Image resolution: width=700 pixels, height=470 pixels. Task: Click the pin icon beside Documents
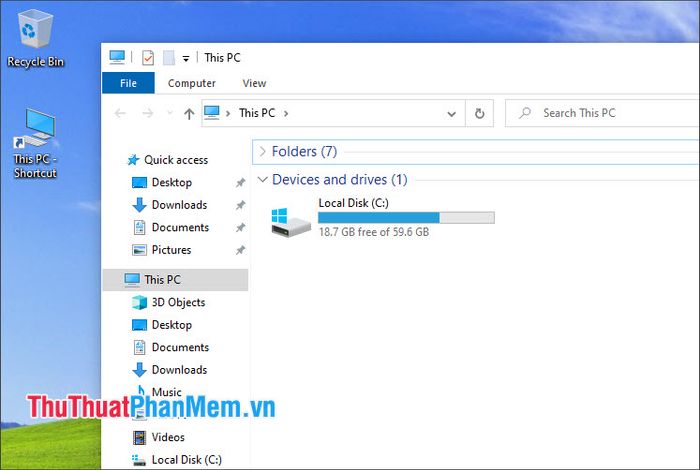click(x=241, y=227)
